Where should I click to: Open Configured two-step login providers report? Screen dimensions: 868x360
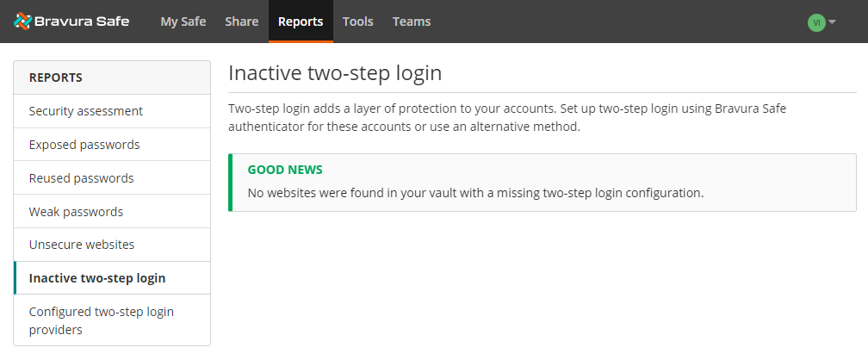tap(112, 320)
